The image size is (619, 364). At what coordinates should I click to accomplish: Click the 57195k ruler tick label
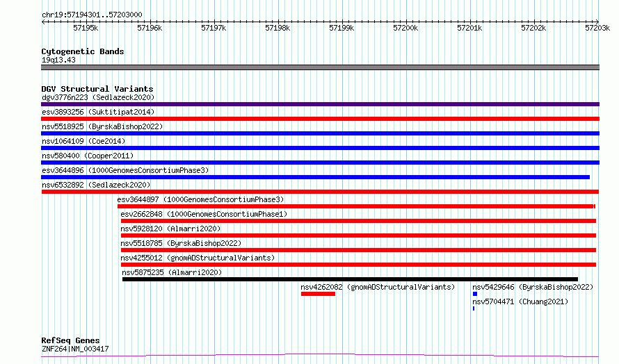[86, 28]
